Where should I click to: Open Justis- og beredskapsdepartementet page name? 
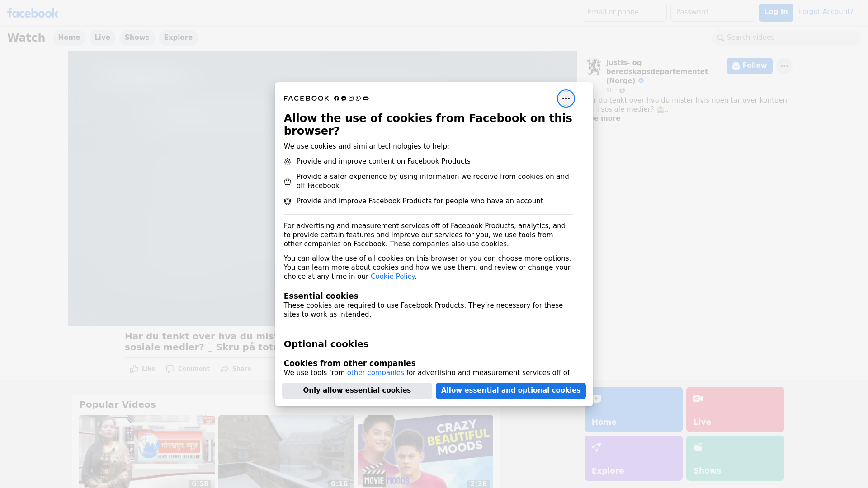tap(657, 72)
